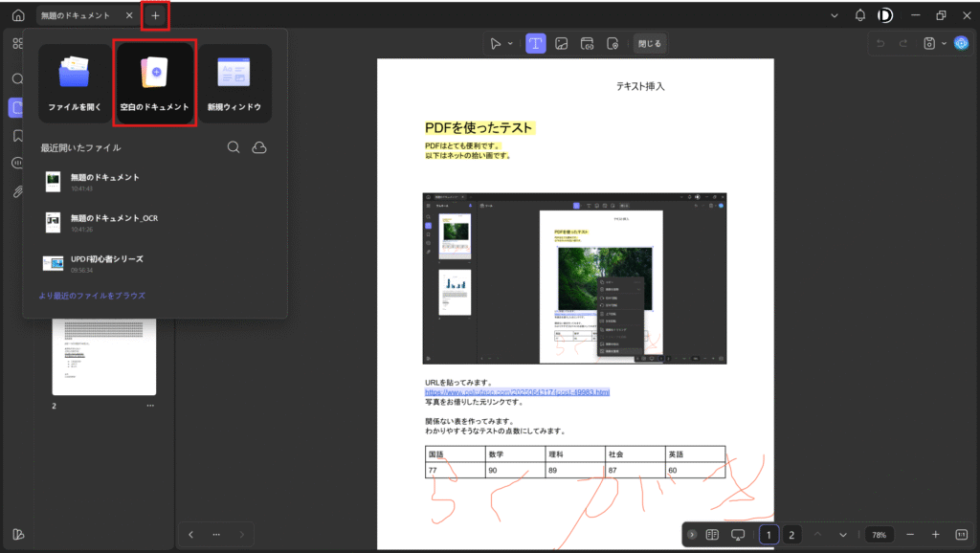The height and width of the screenshot is (553, 980).
Task: Select the Image insert tool
Action: [562, 43]
